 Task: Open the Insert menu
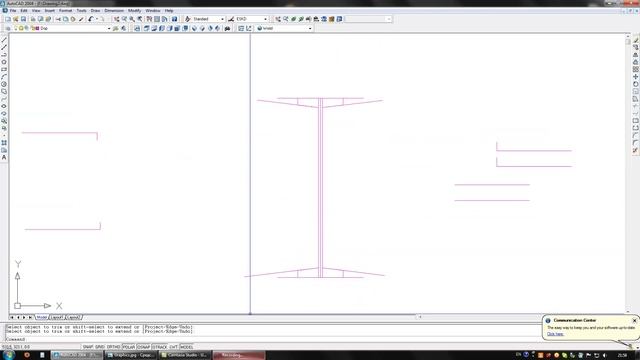(x=49, y=11)
